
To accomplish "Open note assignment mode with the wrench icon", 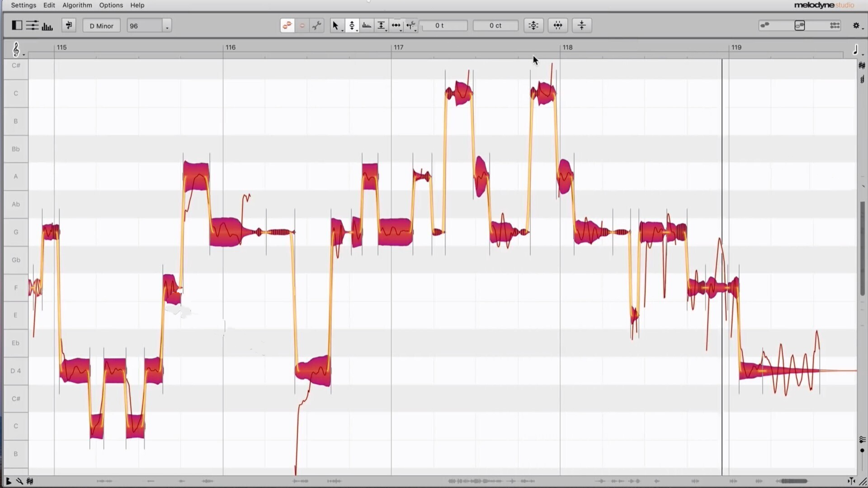I will (316, 25).
